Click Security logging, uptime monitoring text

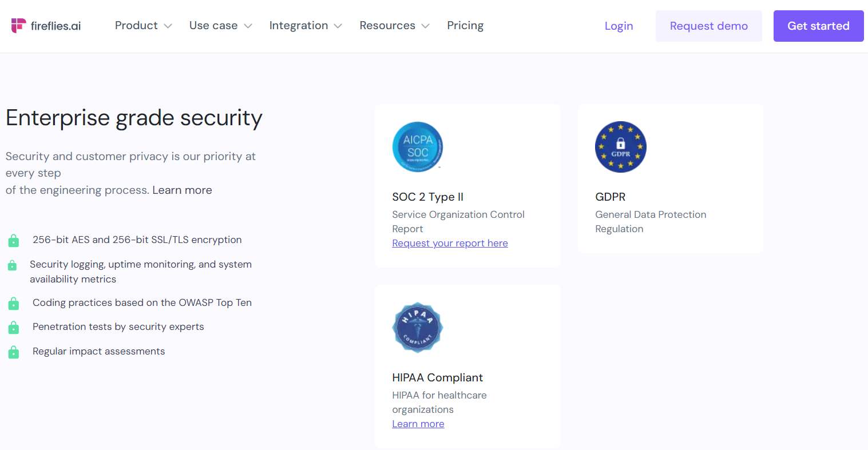coord(141,272)
